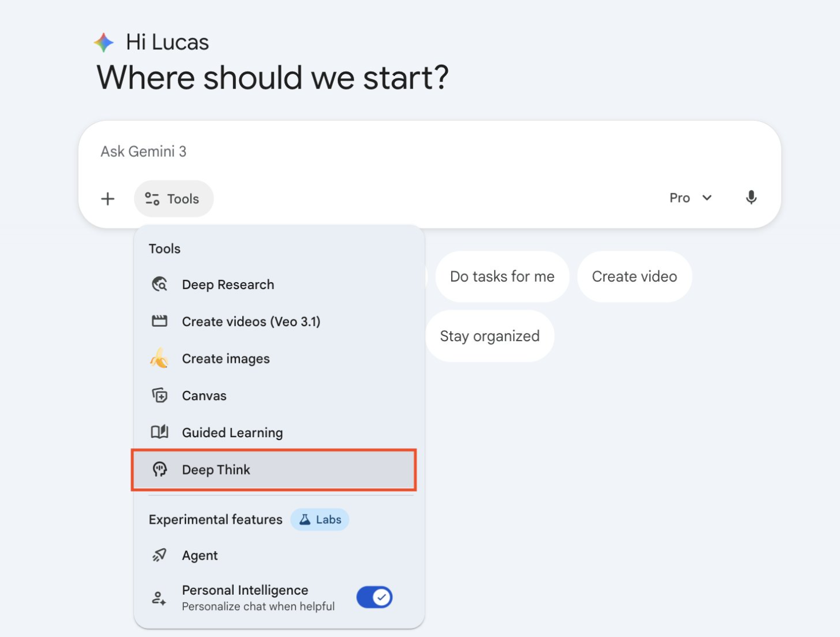Click the rocket icon beside Agent
The height and width of the screenshot is (637, 840).
[x=159, y=555]
